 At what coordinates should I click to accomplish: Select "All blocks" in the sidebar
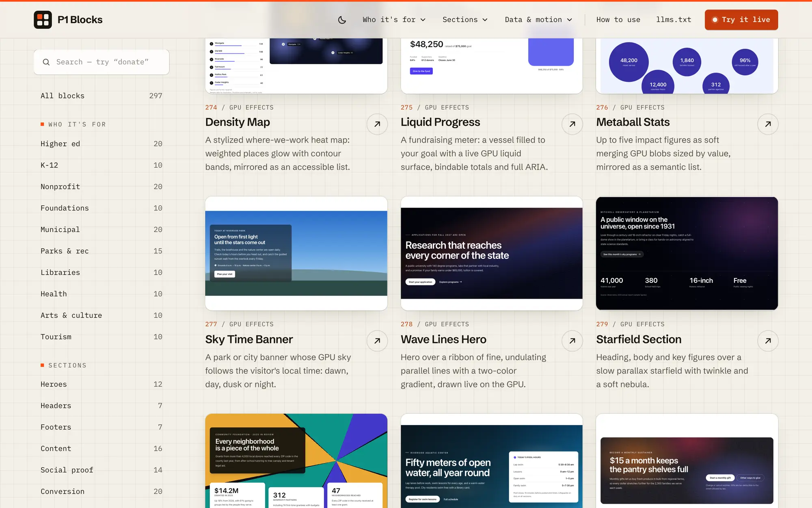coord(101,96)
